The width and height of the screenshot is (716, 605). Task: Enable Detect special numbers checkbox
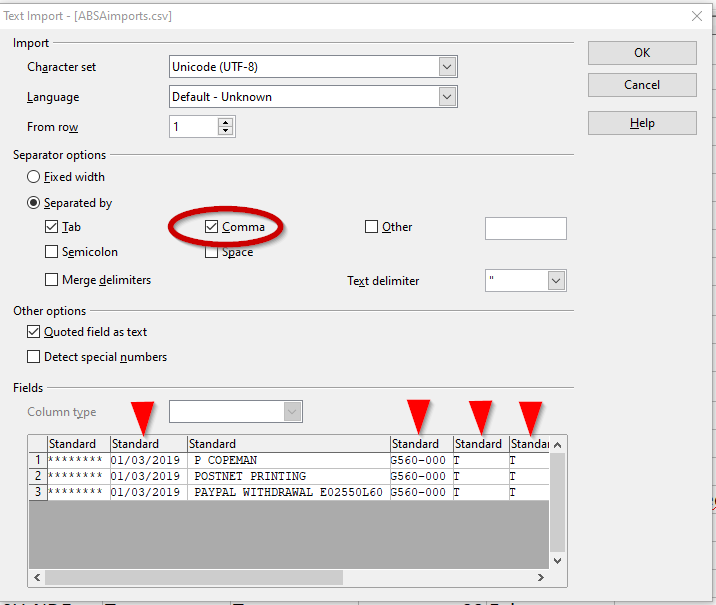[x=34, y=357]
